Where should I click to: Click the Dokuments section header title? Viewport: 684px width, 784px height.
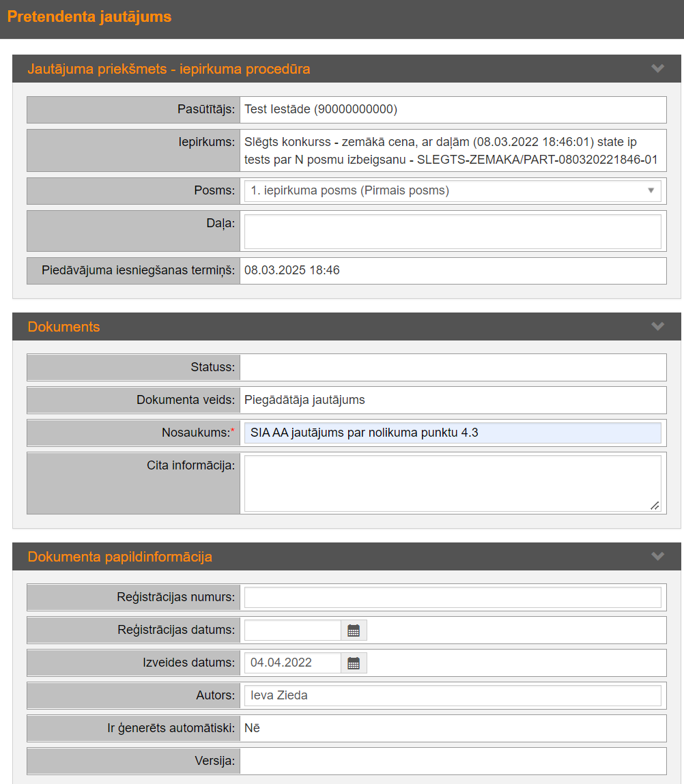click(63, 327)
